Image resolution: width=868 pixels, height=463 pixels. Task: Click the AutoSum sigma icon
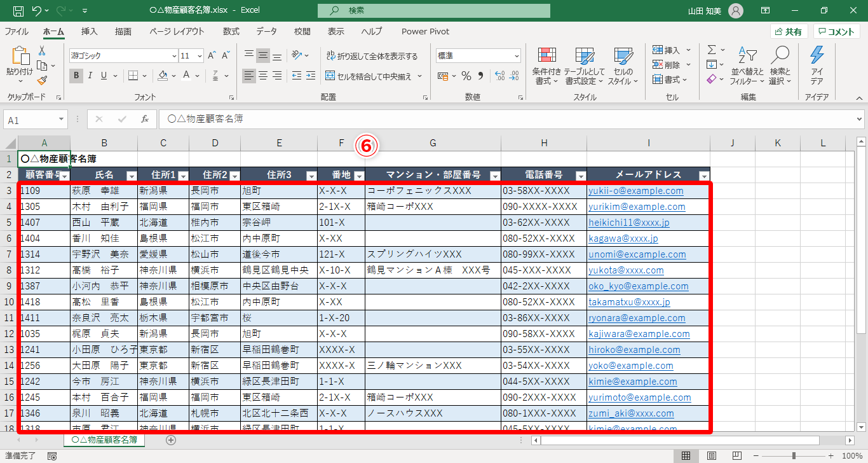click(712, 50)
